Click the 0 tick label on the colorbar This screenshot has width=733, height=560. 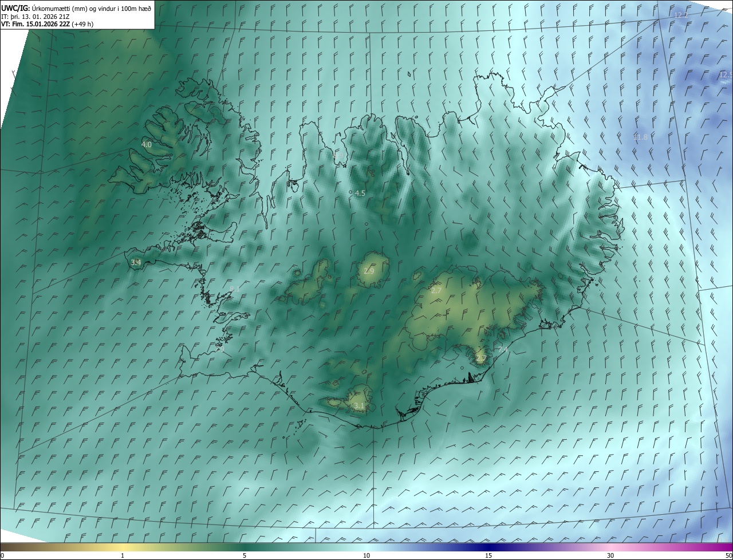(2, 555)
